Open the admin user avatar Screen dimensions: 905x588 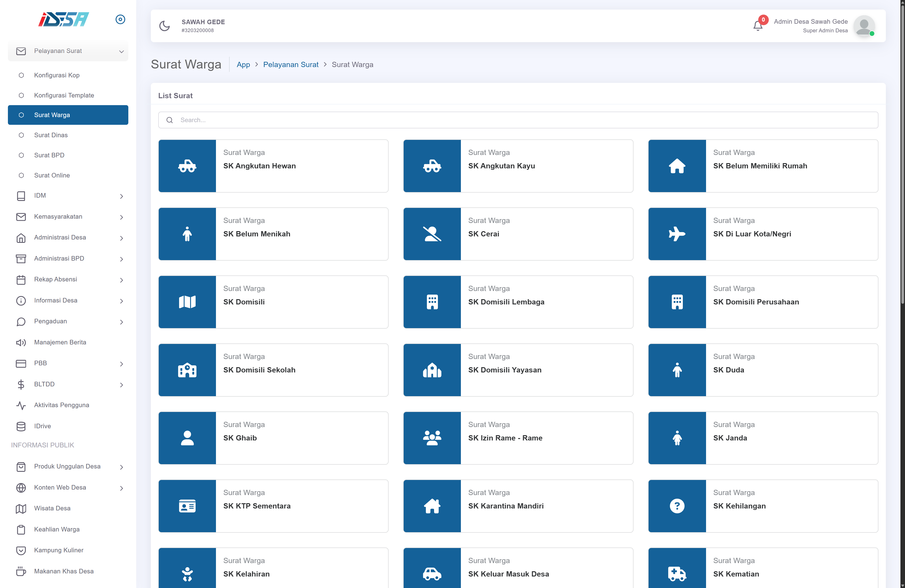[864, 26]
